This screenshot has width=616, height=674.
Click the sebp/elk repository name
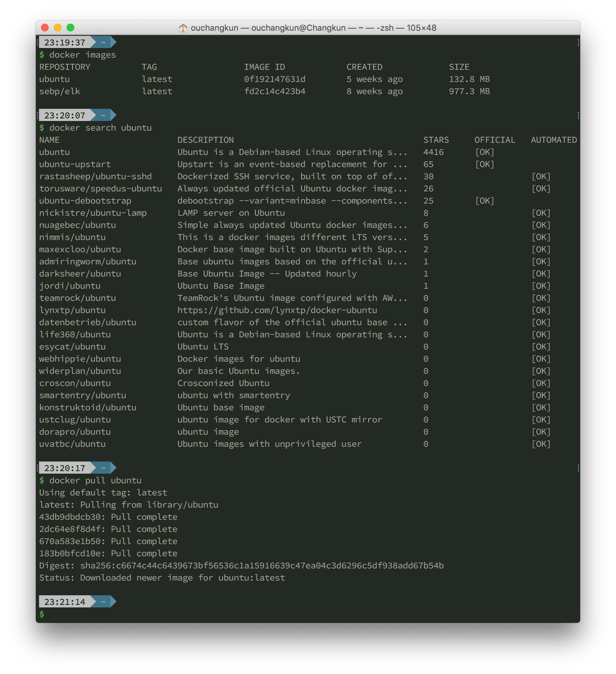pos(60,92)
